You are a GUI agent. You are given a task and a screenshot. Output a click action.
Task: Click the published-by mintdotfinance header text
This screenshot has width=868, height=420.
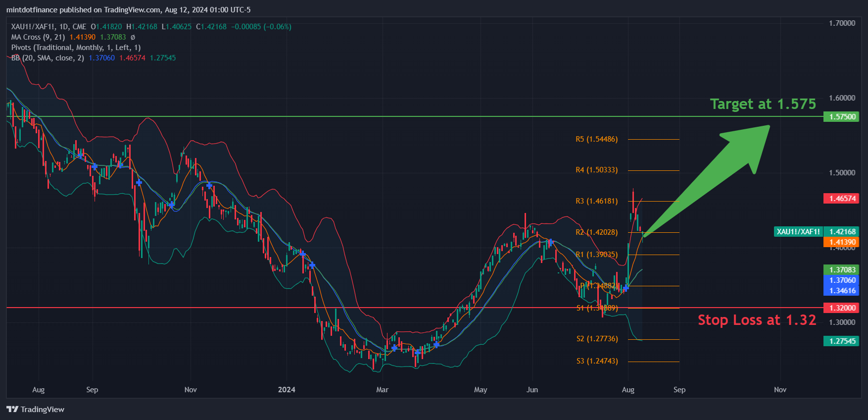pos(128,10)
